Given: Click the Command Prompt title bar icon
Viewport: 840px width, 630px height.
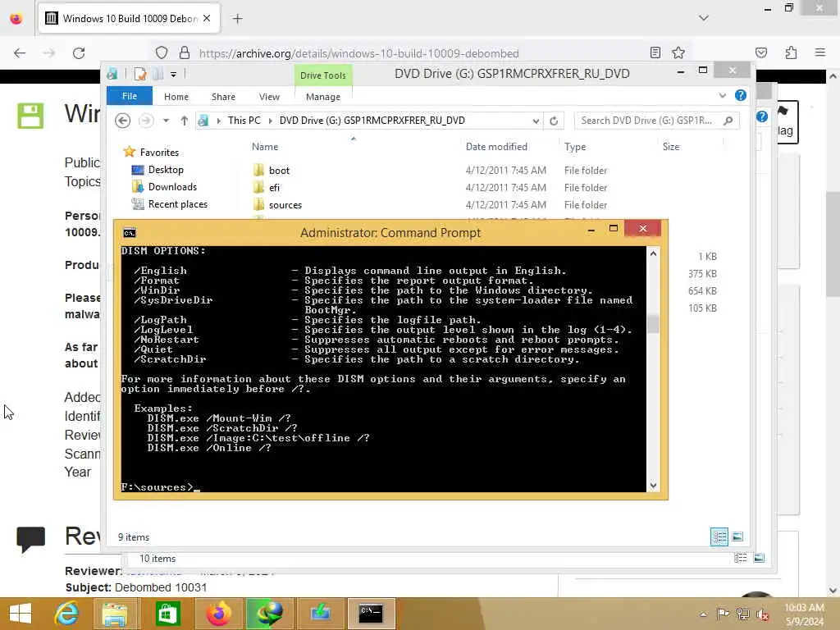Looking at the screenshot, I should coord(129,232).
